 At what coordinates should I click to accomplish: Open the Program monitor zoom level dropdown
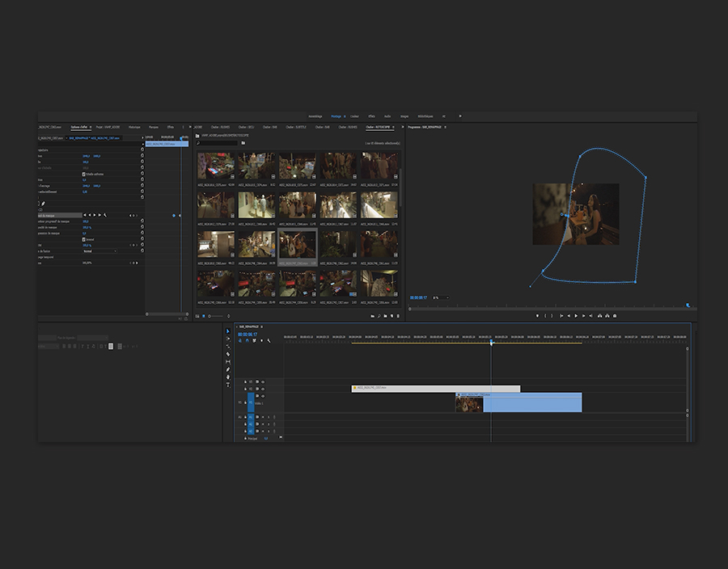pyautogui.click(x=440, y=297)
